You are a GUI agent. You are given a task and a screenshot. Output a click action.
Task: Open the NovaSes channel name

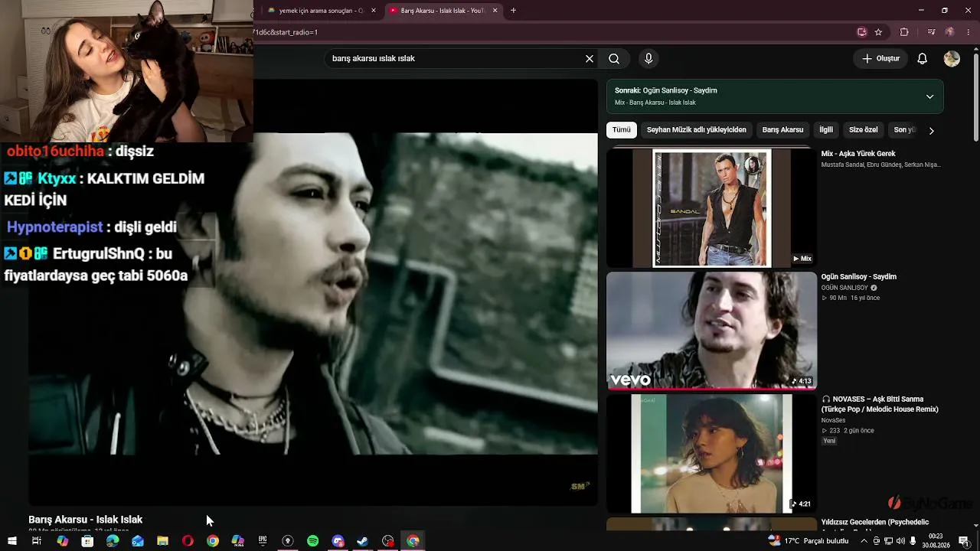coord(834,420)
